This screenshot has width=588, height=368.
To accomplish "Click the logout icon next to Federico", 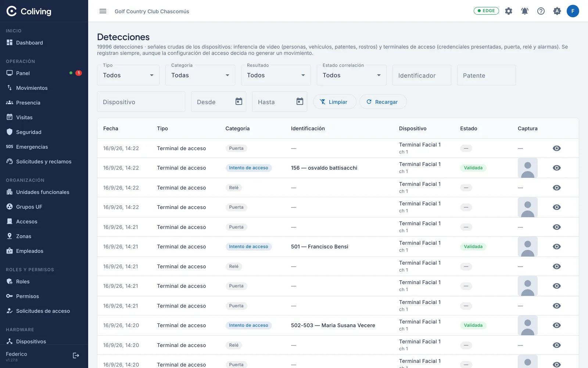I will [x=76, y=355].
